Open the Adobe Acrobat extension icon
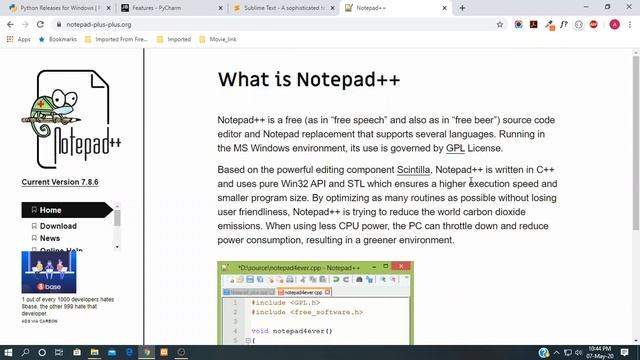Image resolution: width=640 pixels, height=360 pixels. click(533, 24)
